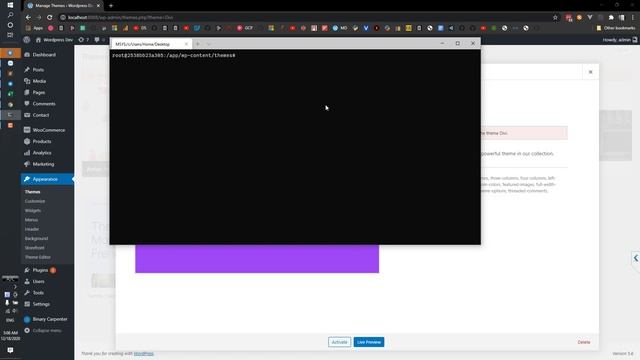Open Themes submenu under Appearance

point(32,192)
